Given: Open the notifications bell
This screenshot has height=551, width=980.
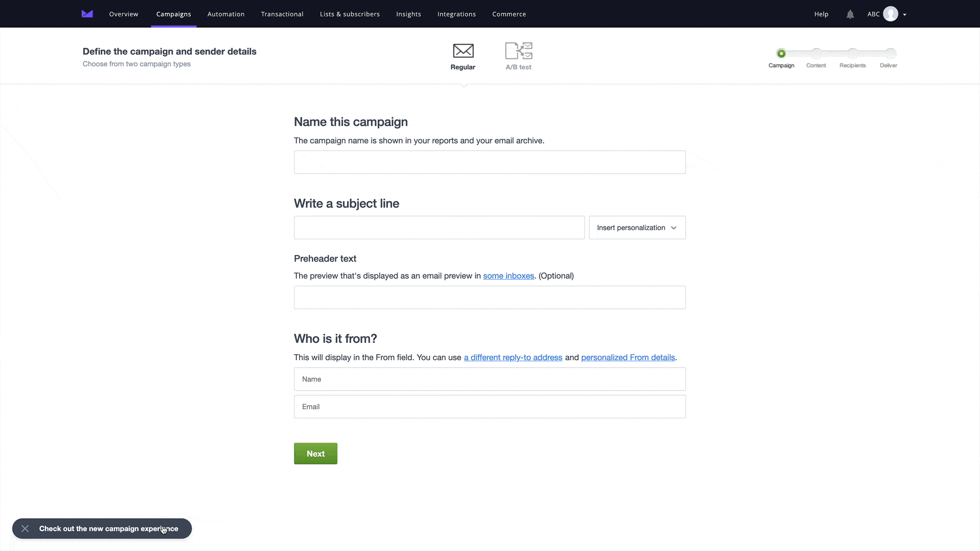Looking at the screenshot, I should click(850, 14).
